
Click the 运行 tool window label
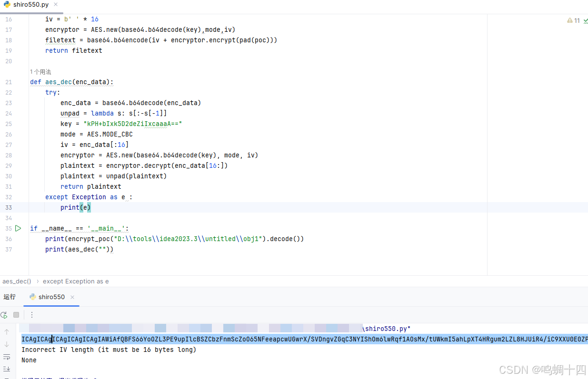(x=10, y=297)
